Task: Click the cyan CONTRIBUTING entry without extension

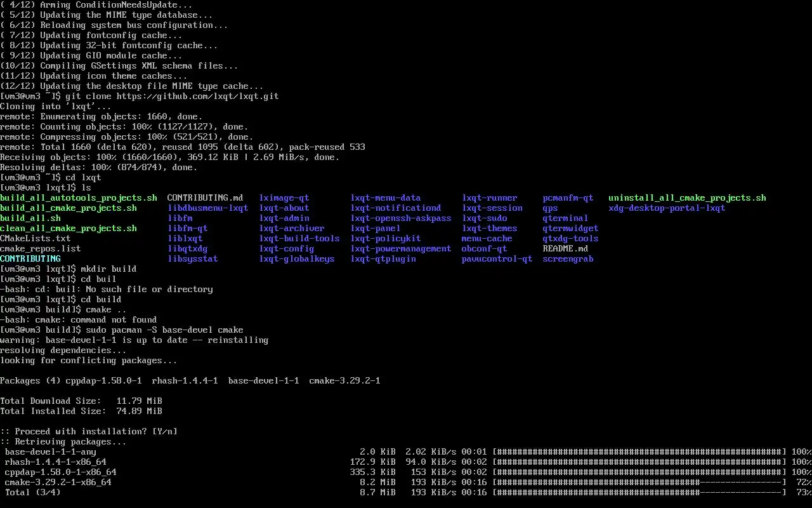Action: pos(30,259)
